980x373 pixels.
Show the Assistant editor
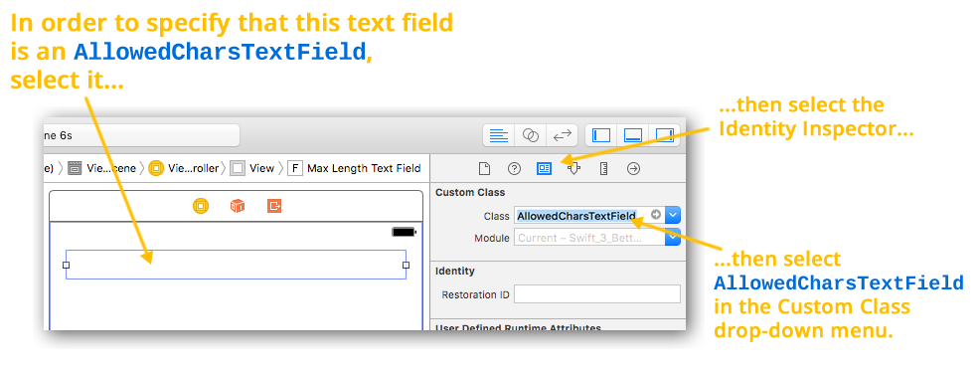(x=530, y=135)
